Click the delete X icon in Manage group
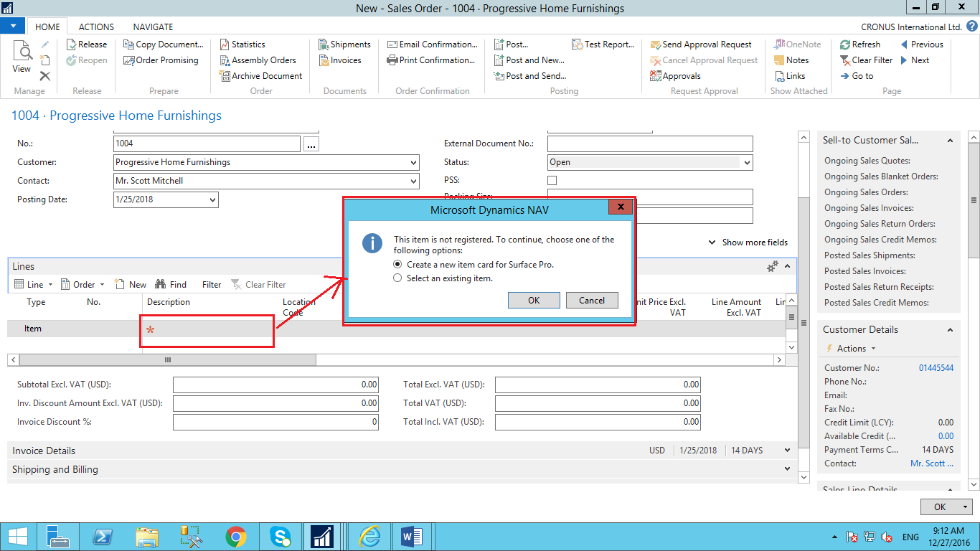980x551 pixels. tap(45, 76)
